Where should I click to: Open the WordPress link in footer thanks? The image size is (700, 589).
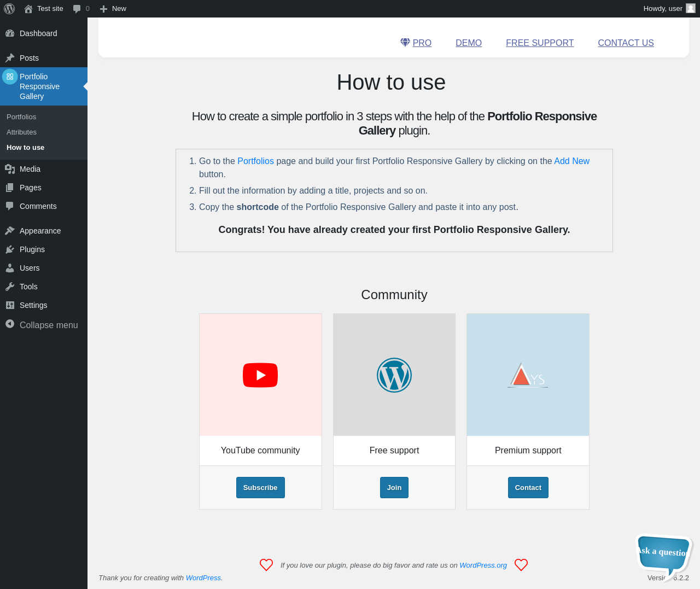tap(203, 578)
